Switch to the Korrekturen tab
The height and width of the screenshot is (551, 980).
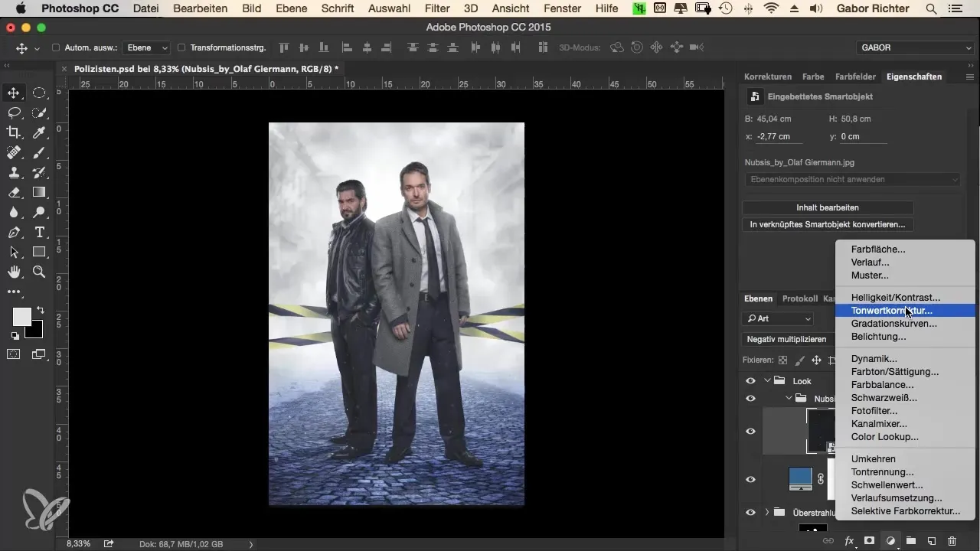(x=767, y=77)
